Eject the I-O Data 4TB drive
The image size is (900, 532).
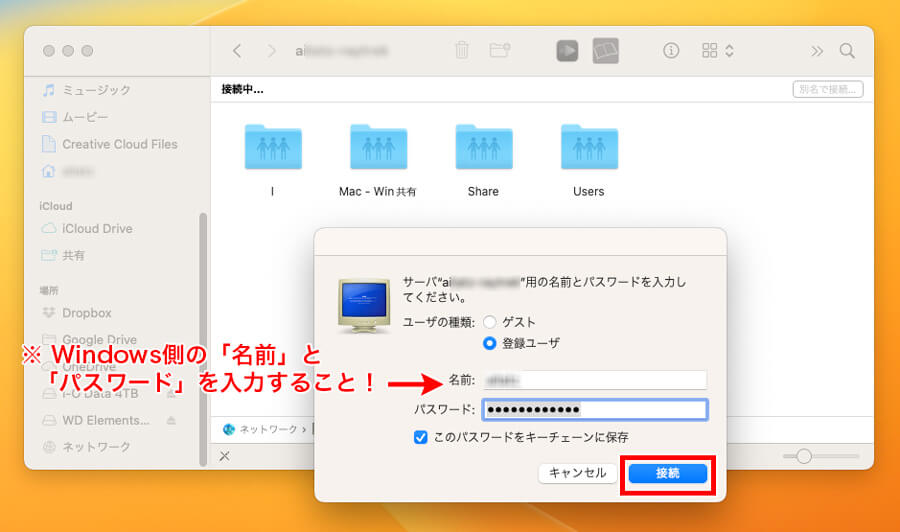coord(171,394)
